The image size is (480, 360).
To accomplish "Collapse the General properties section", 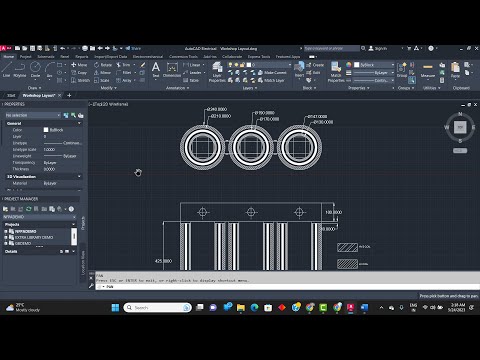I will [79, 123].
